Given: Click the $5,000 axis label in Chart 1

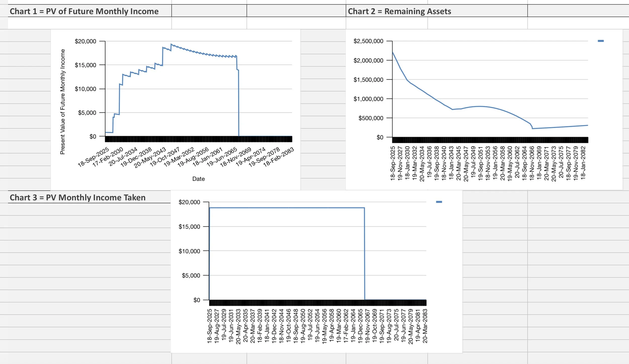Looking at the screenshot, I should coord(87,113).
